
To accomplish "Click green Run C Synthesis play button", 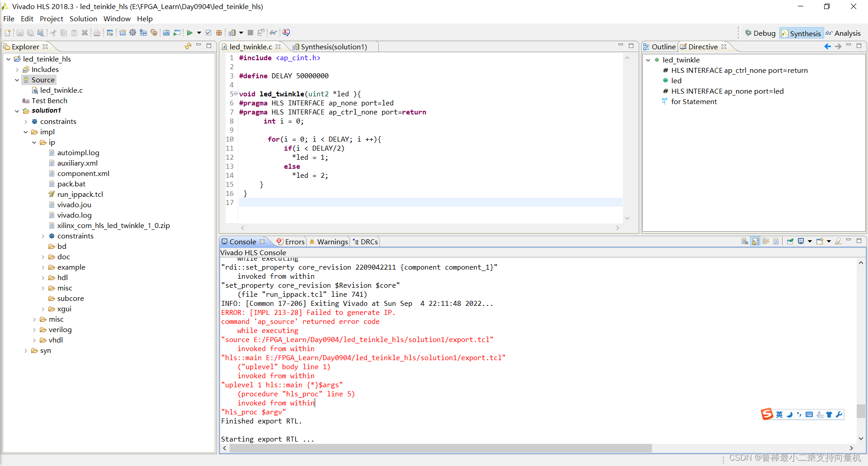I will (x=190, y=33).
